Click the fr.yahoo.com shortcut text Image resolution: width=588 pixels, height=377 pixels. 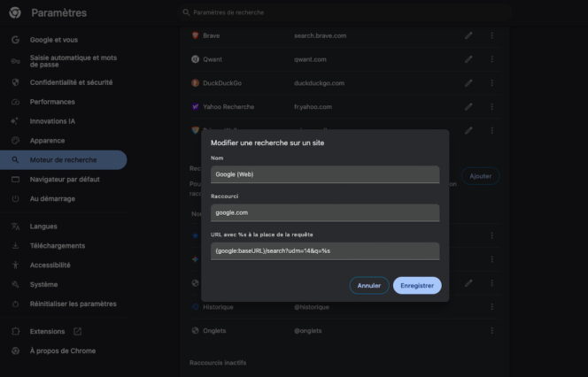(313, 107)
